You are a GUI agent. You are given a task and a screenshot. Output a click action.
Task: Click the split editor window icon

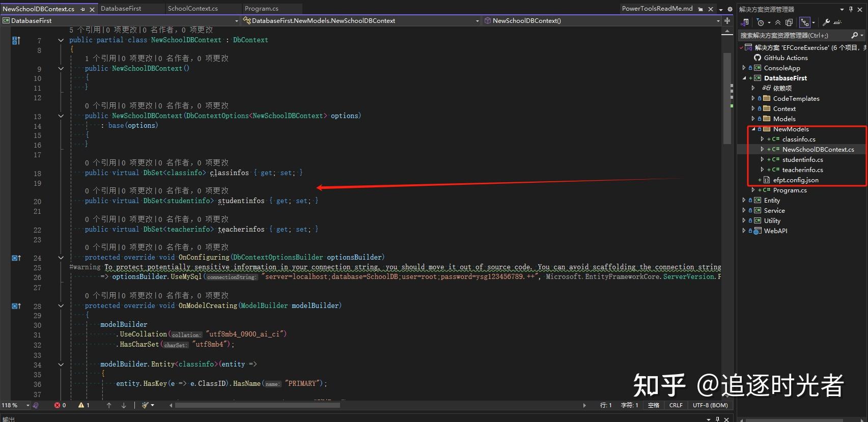pos(727,21)
